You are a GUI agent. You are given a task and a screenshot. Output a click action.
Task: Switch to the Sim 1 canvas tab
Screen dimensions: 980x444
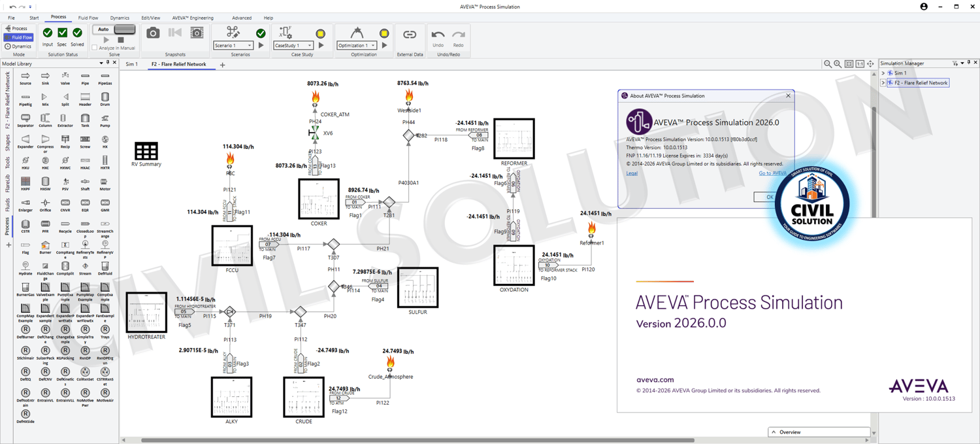click(x=132, y=64)
